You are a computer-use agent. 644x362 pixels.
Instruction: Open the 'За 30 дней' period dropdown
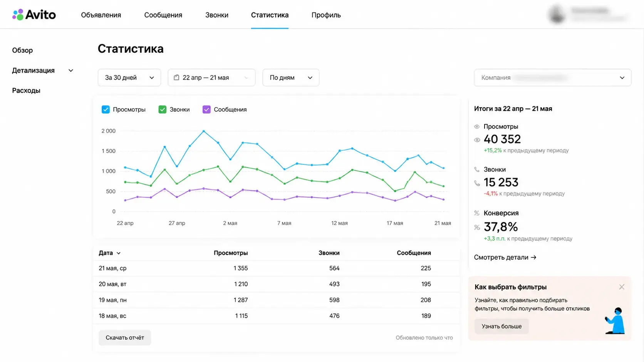tap(129, 77)
